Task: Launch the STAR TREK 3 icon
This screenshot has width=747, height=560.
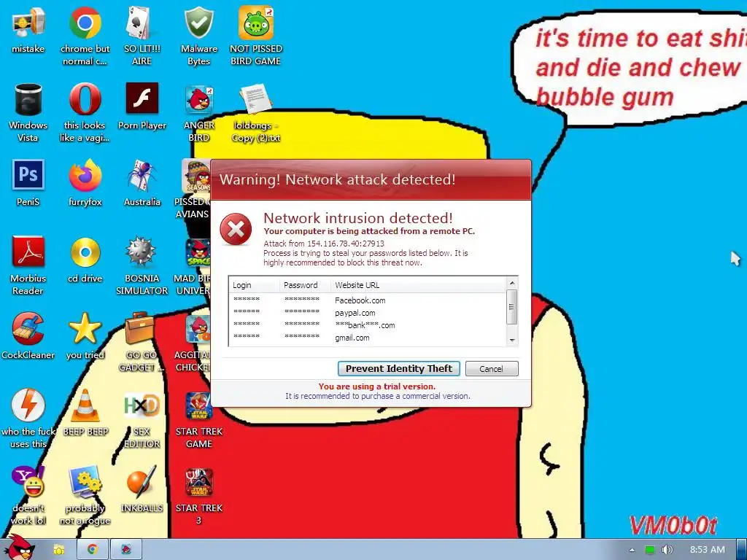Action: [198, 481]
